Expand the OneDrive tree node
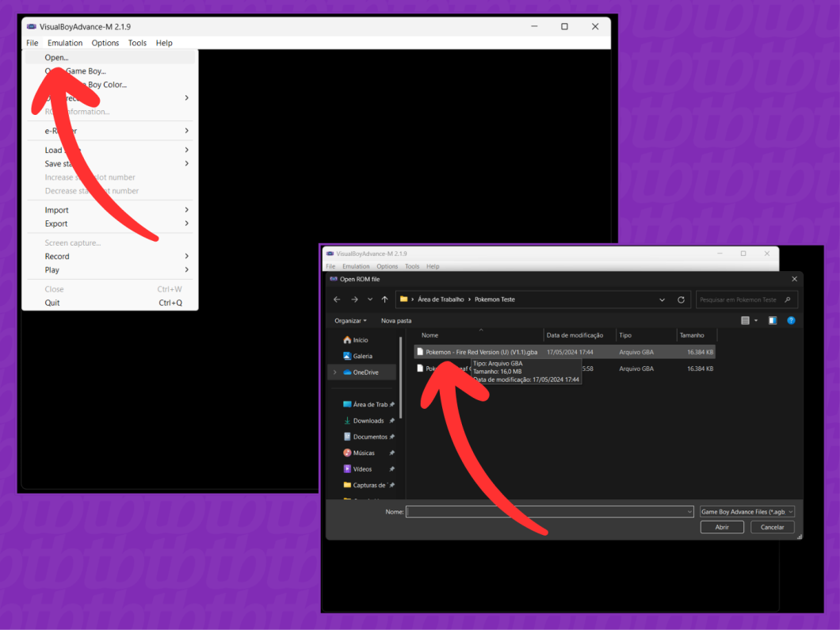Viewport: 840px width, 630px height. point(335,372)
